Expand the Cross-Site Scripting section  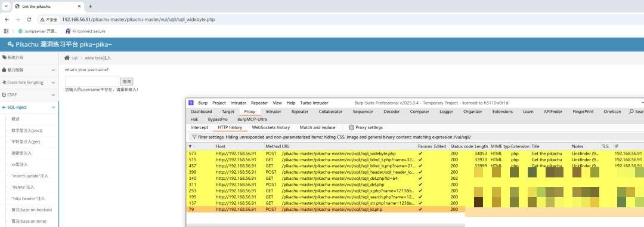(29, 82)
